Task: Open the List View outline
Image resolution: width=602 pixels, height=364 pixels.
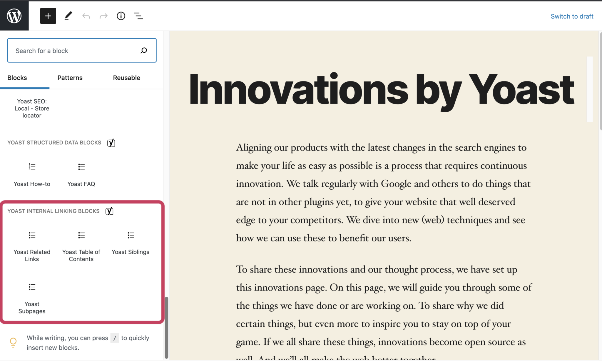Action: (x=138, y=16)
